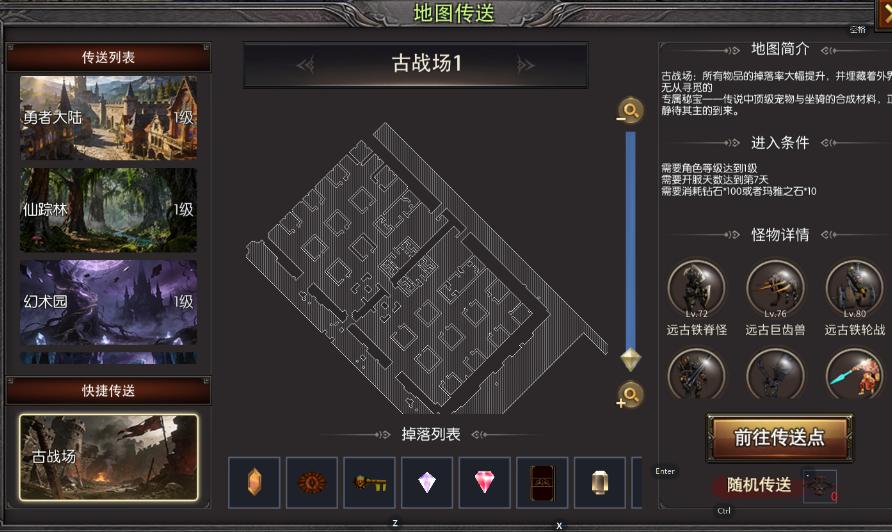Click the map zoom slider diamond handle
892x532 pixels.
630,360
